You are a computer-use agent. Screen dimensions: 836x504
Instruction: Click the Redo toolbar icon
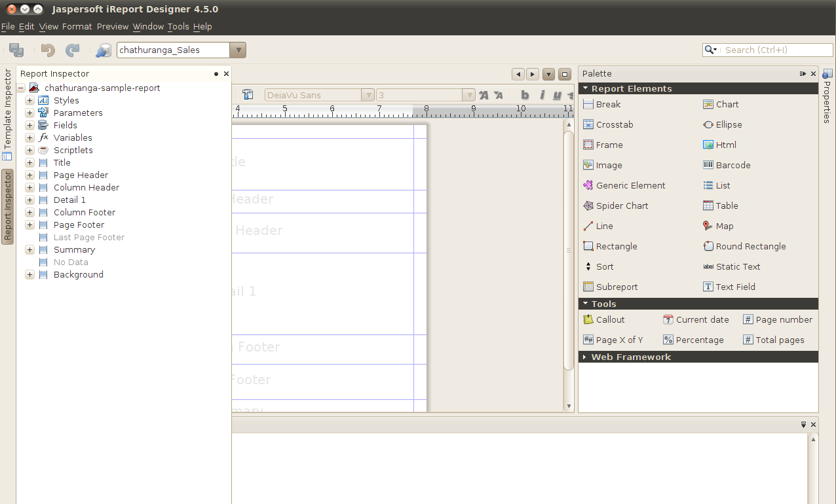tap(73, 50)
